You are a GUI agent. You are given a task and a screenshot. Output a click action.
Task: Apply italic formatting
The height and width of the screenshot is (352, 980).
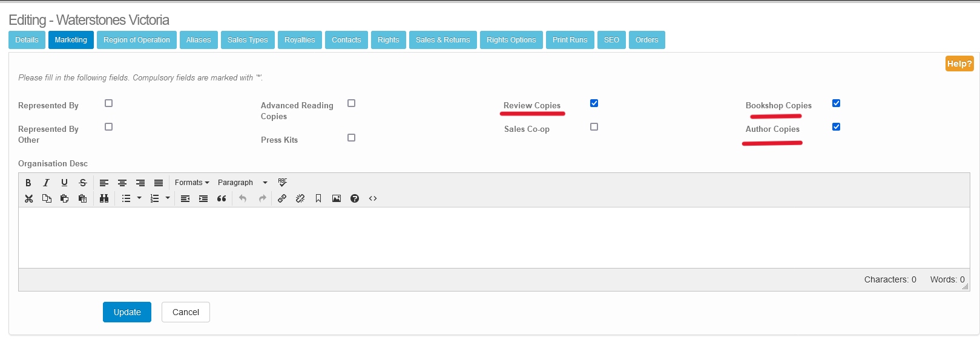pos(46,183)
